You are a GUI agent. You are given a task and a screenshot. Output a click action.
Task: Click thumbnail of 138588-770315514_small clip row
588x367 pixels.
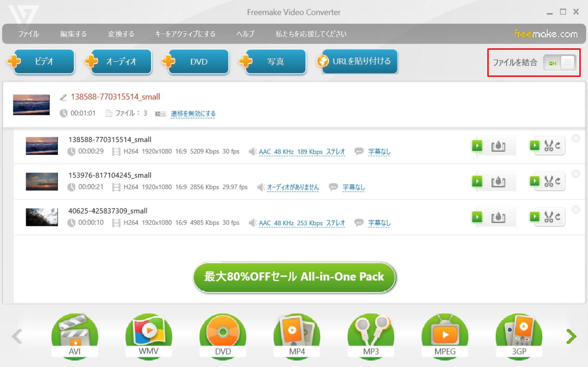[42, 146]
